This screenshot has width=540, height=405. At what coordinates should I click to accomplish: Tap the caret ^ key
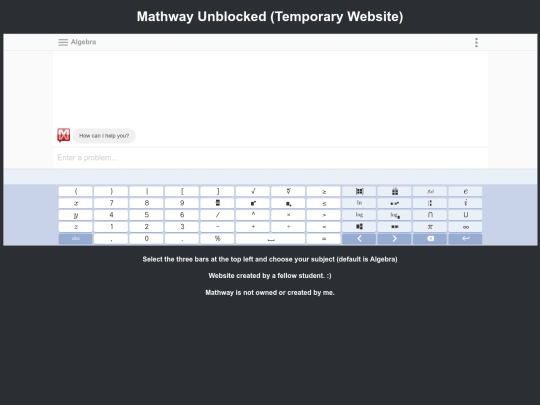(253, 215)
